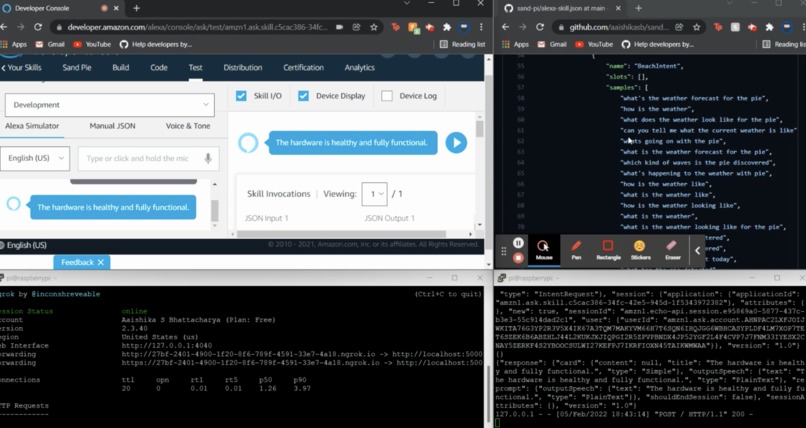
Task: Open the YouTube bookmark in GitHub window
Action: pos(594,44)
